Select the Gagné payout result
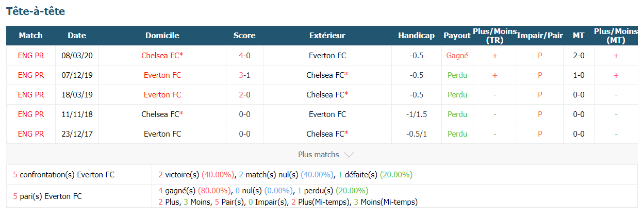The image size is (644, 216). (457, 56)
